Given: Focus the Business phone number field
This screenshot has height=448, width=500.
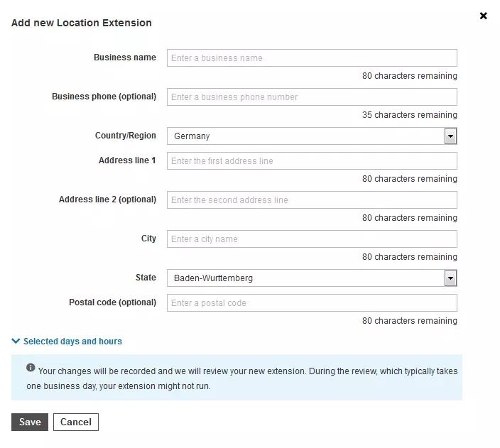Looking at the screenshot, I should coord(311,97).
